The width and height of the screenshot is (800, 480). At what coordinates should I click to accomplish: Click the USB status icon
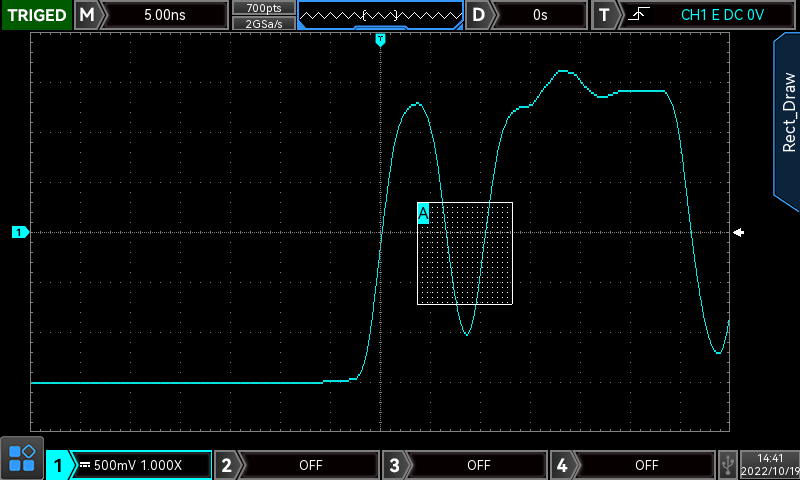point(727,464)
